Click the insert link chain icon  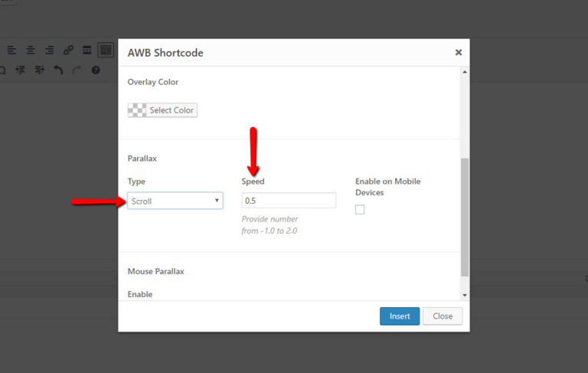coord(68,51)
